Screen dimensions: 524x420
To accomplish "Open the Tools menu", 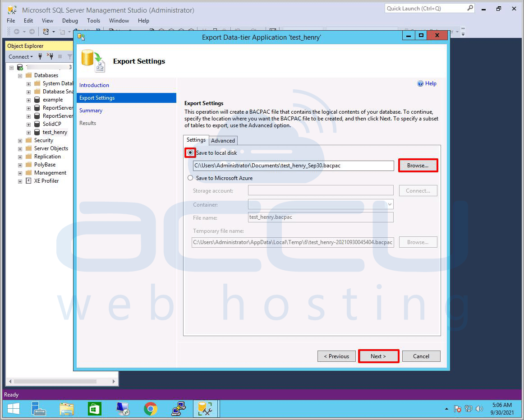I will tap(94, 21).
